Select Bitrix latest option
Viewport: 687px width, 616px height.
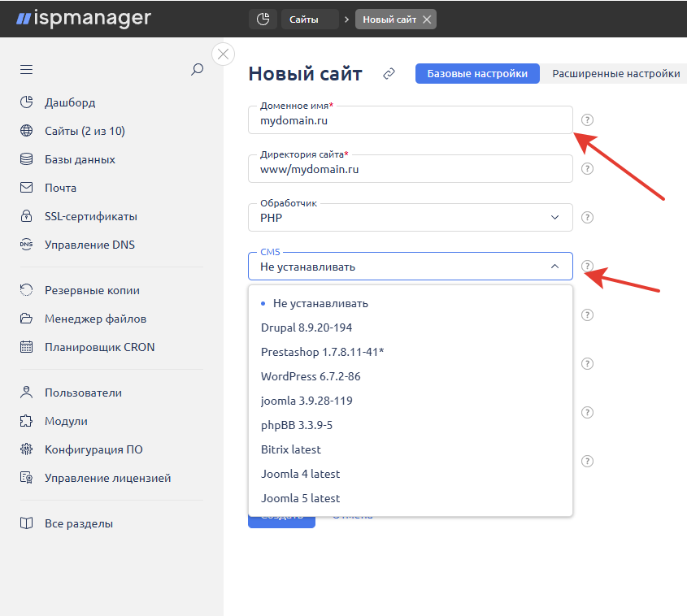(x=411, y=449)
